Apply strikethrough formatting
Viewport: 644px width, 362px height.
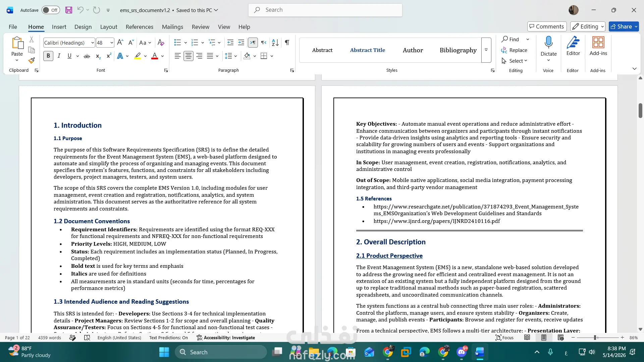click(87, 56)
